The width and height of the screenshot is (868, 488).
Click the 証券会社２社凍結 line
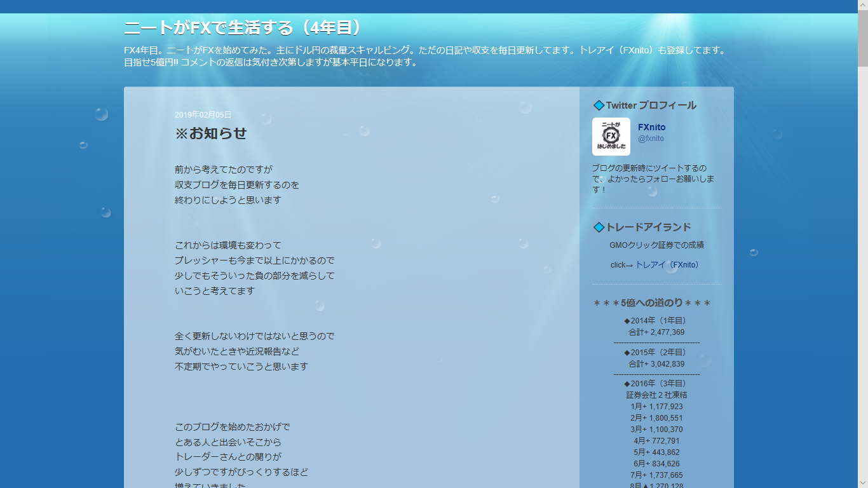tap(656, 395)
